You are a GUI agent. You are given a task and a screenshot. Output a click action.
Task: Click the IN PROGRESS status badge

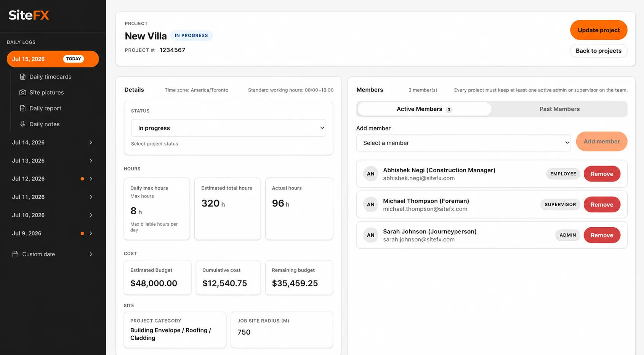191,35
